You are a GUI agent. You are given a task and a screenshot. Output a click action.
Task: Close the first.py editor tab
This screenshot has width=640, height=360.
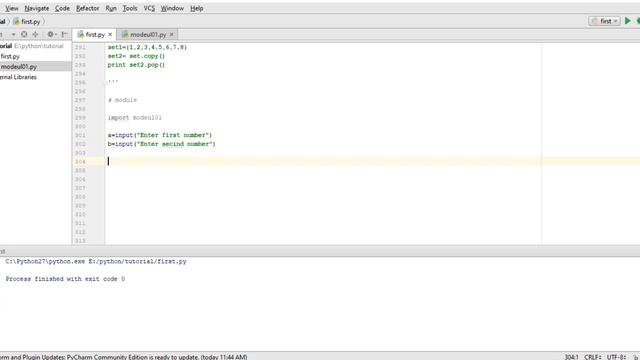pyautogui.click(x=110, y=35)
